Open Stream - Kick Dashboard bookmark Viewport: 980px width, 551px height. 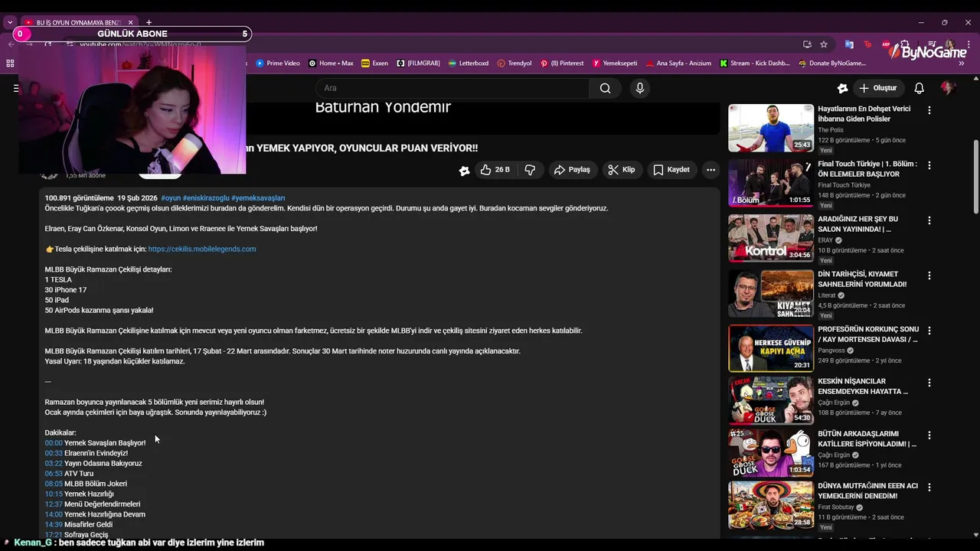point(754,64)
